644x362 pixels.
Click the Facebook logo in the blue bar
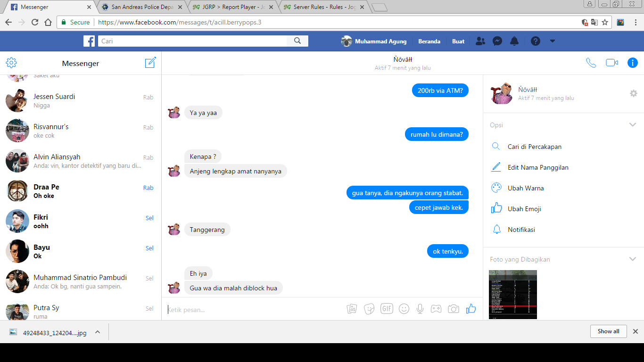tap(89, 41)
